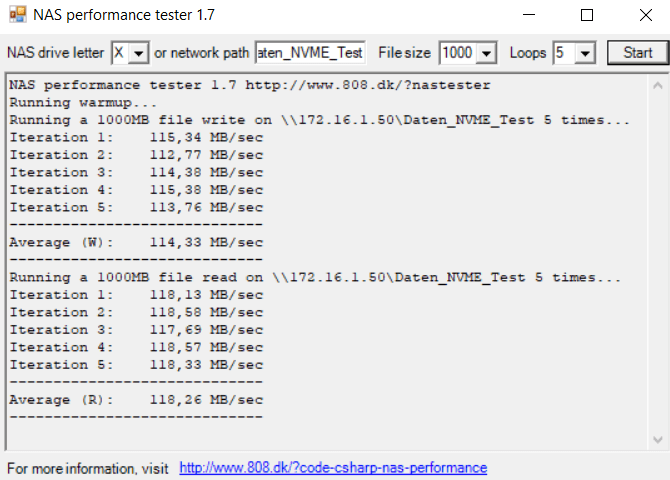Click the "Loops" label
This screenshot has width=670, height=480.
coord(528,53)
